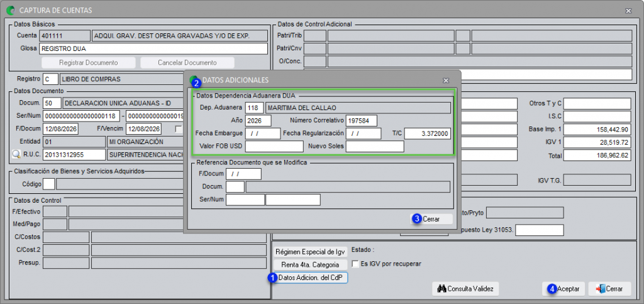Click the F/Docum date 12/08/2026 field
This screenshot has height=304, width=644.
coord(60,129)
